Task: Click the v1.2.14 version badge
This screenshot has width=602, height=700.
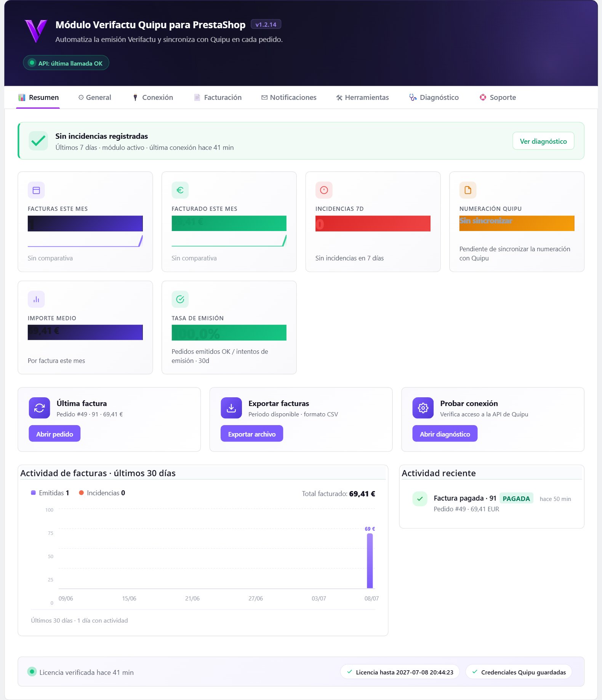Action: (x=266, y=24)
